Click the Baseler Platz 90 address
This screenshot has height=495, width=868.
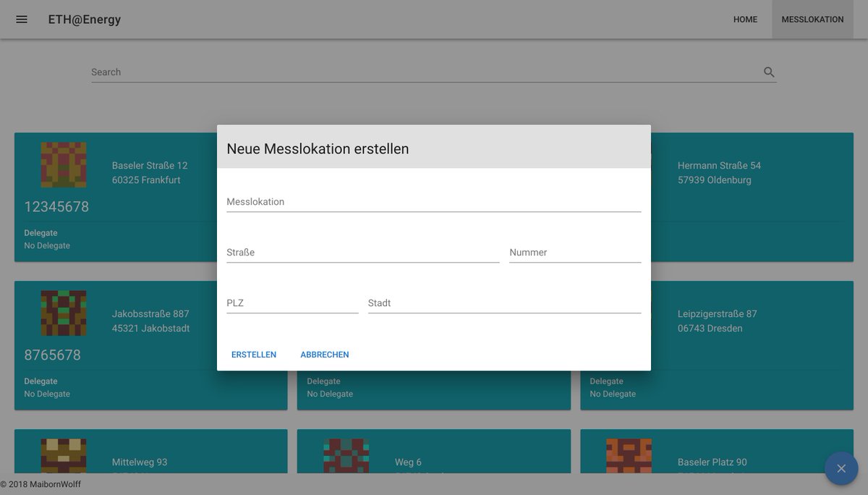712,462
